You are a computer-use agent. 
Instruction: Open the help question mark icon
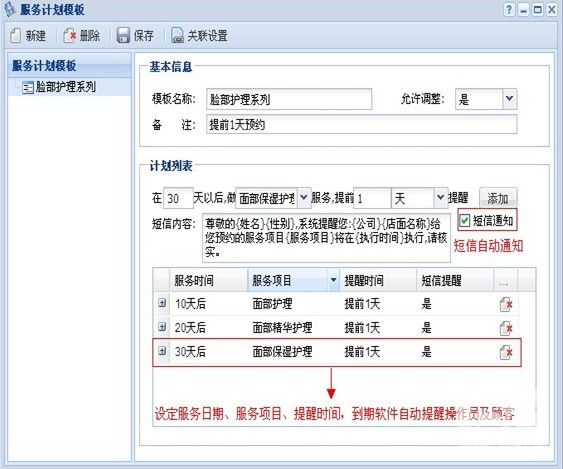coord(509,10)
